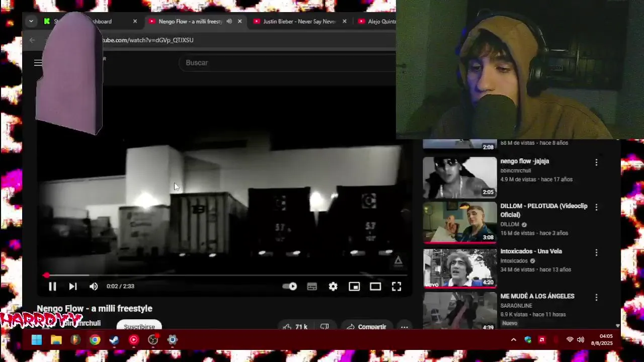Open Google Chrome from the taskbar
The image size is (644, 362).
[x=95, y=340]
